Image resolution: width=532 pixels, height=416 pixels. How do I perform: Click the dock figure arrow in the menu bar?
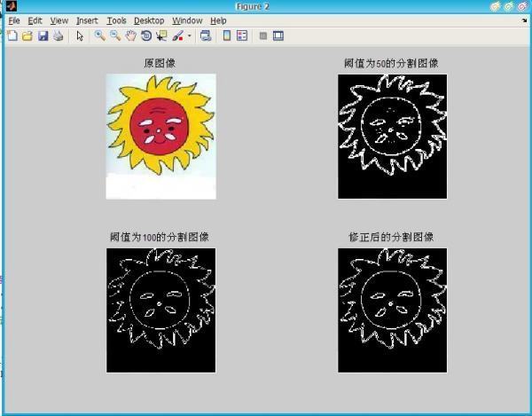click(x=524, y=20)
